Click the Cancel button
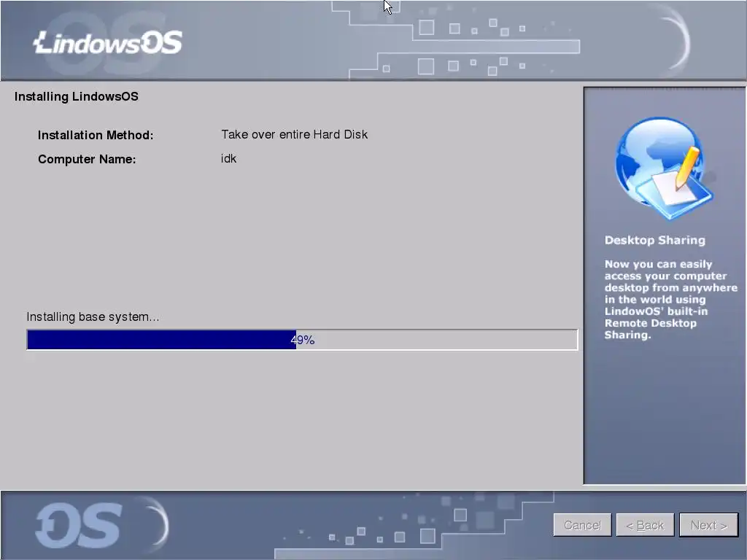Screen dimensions: 747x560 point(582,525)
